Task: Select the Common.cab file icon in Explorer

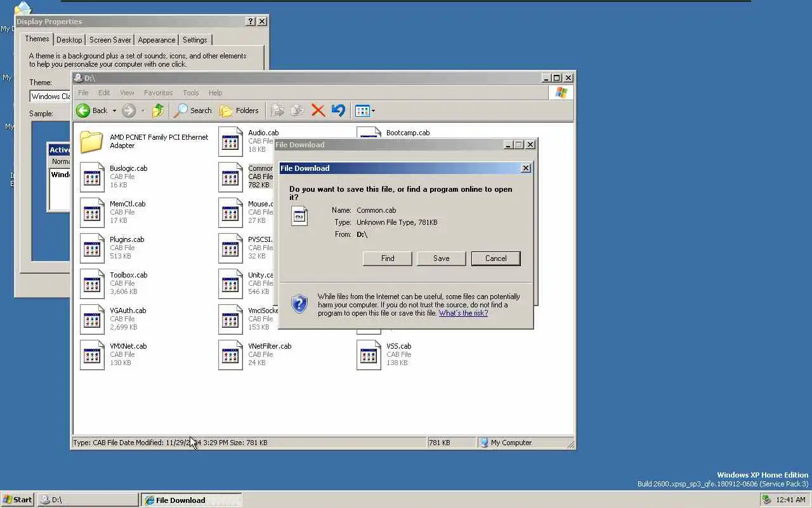Action: pos(230,177)
